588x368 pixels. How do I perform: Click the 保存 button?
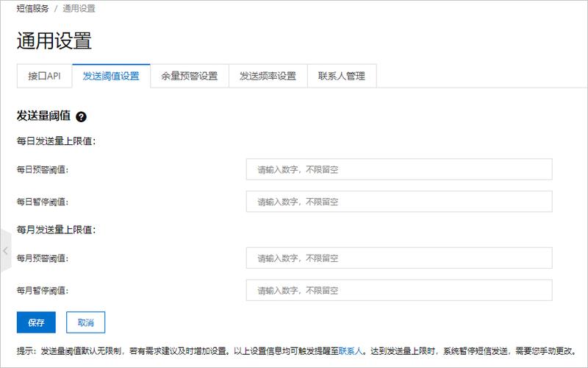pos(36,322)
